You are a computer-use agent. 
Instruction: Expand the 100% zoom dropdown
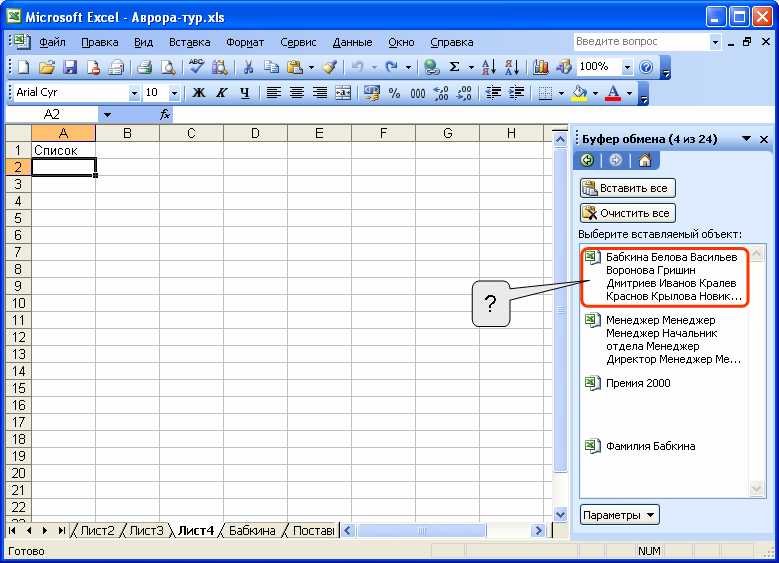627,67
